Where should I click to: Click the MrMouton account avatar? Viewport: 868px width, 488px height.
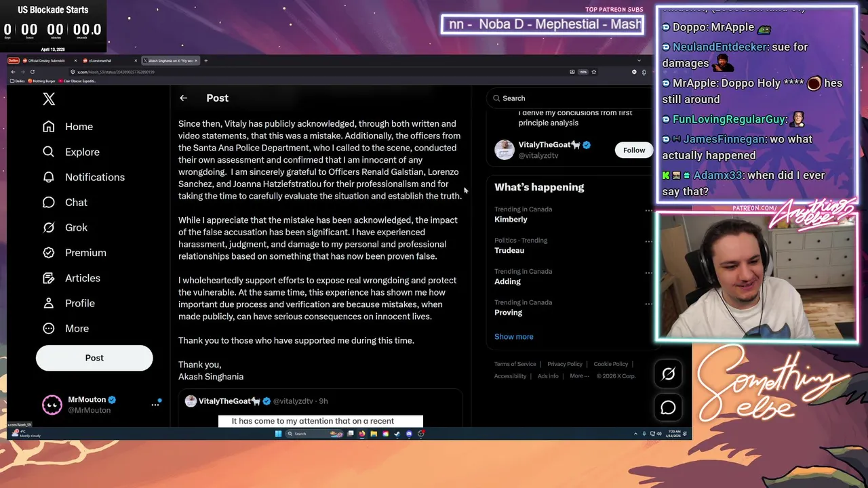pos(52,405)
